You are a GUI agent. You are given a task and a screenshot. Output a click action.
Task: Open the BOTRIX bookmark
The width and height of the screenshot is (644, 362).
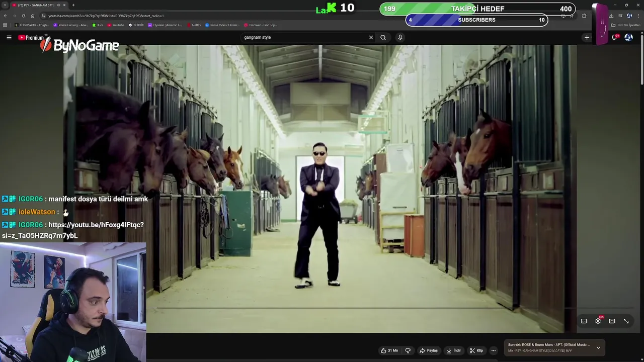coord(136,25)
